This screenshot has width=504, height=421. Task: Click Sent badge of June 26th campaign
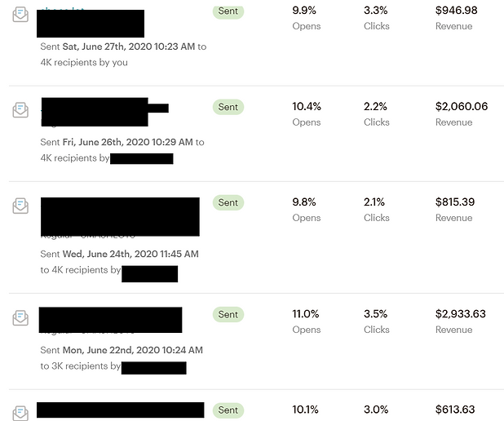228,107
